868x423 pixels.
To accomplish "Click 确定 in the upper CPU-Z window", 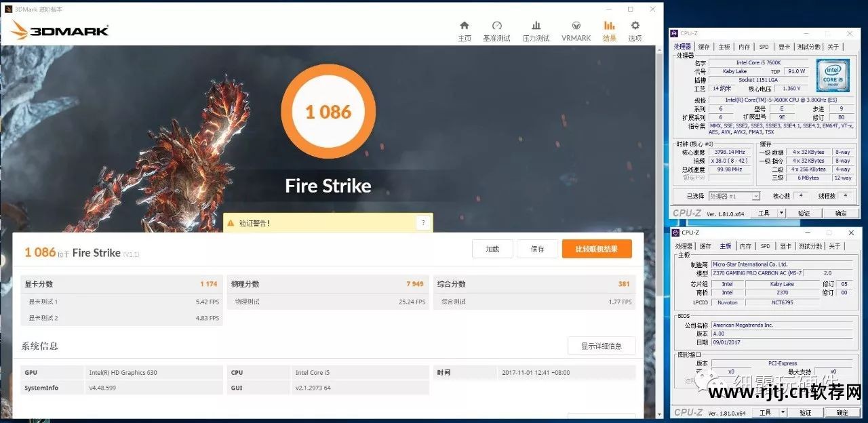I will pyautogui.click(x=841, y=213).
